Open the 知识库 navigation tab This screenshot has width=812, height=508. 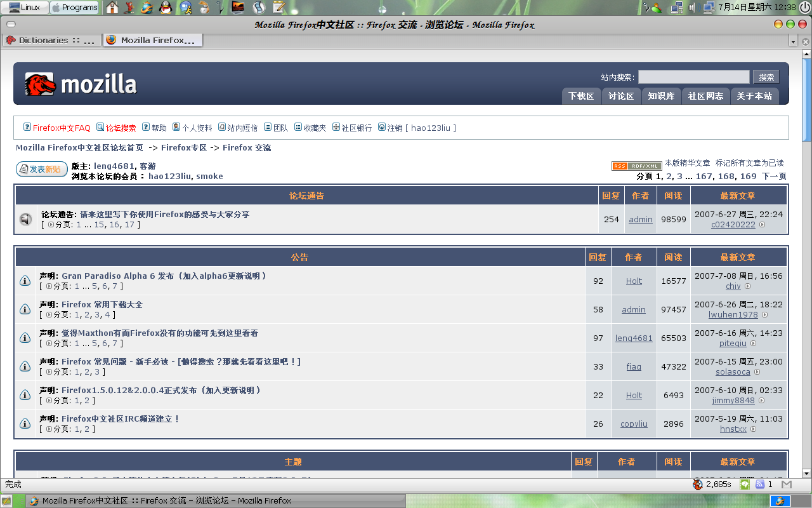tap(661, 96)
